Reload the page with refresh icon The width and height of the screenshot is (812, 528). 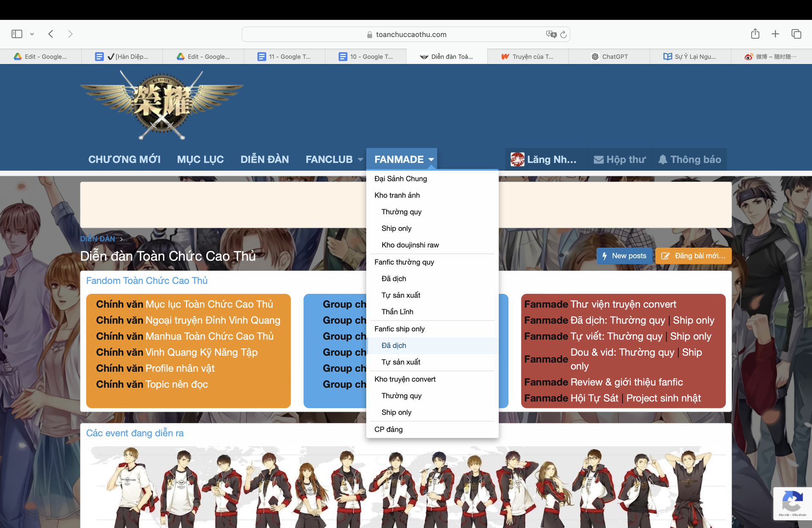point(563,34)
